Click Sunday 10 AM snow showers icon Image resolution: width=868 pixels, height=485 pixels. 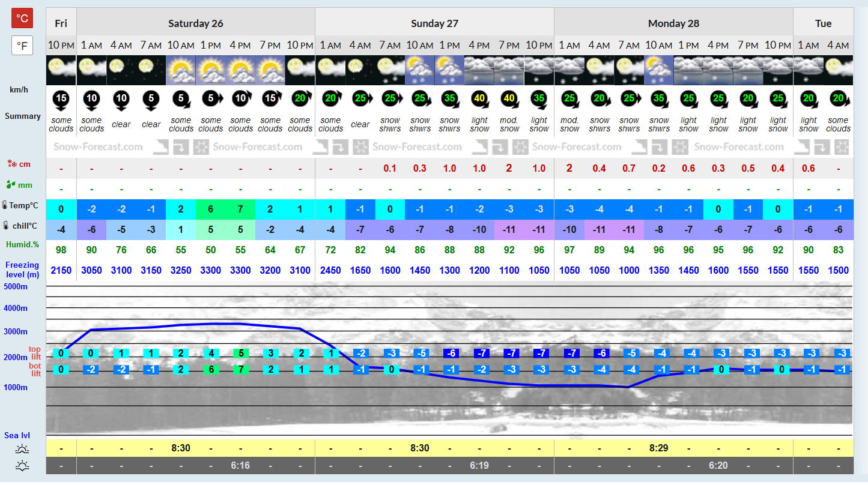coord(420,70)
